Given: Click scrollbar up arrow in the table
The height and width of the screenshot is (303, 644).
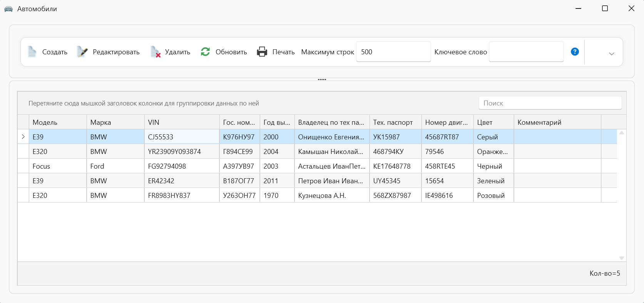Looking at the screenshot, I should [x=622, y=133].
